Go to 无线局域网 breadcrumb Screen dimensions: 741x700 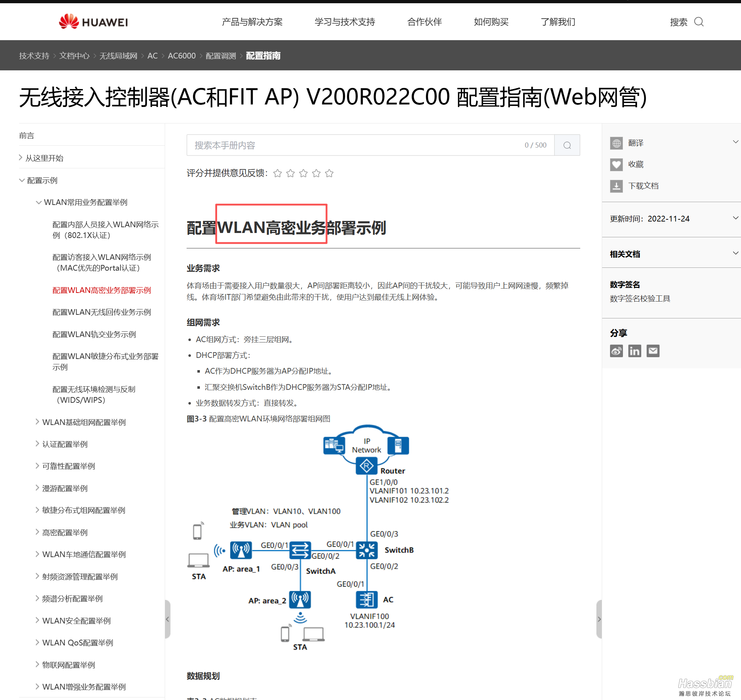pyautogui.click(x=118, y=56)
